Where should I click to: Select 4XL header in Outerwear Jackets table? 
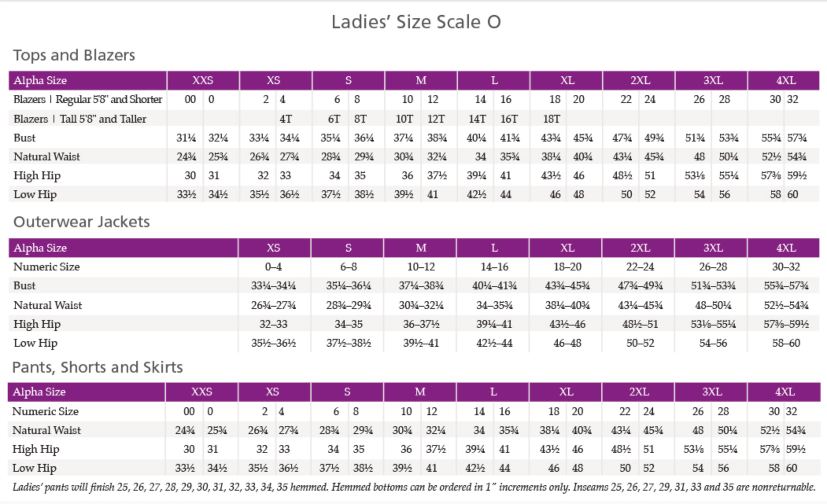point(786,248)
